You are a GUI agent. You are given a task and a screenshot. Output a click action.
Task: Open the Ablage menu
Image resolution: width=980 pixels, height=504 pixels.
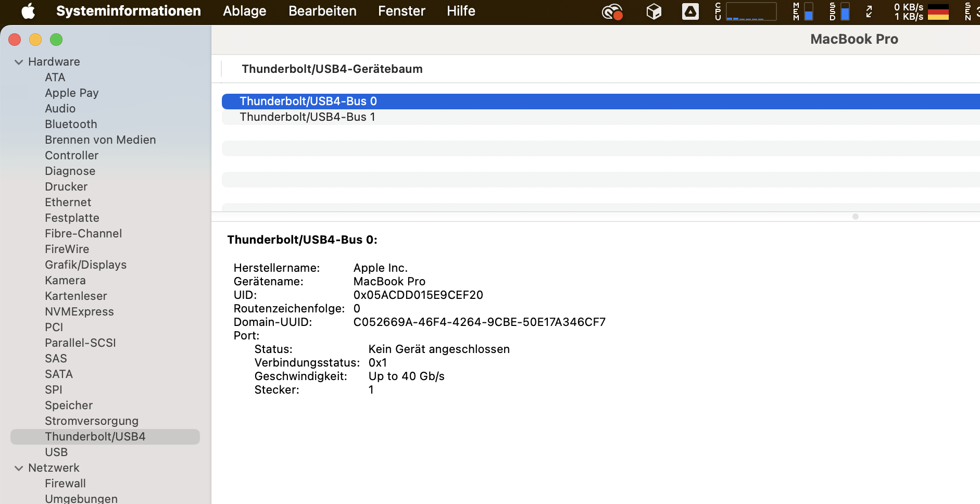(x=245, y=11)
